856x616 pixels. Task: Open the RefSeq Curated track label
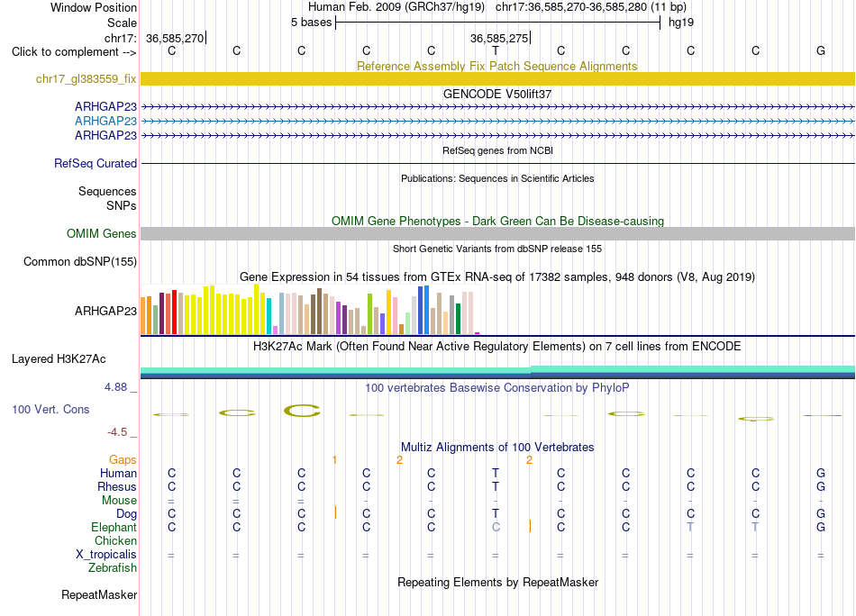click(95, 163)
